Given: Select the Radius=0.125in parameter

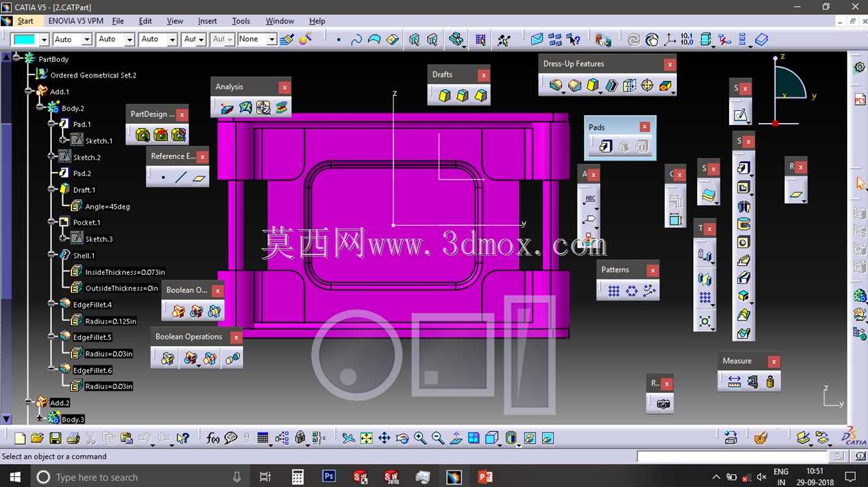Looking at the screenshot, I should [x=110, y=321].
